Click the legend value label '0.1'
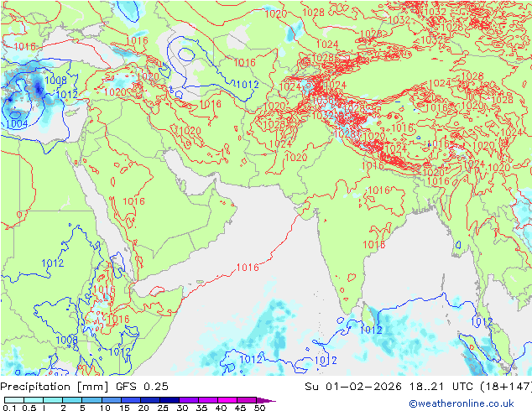 9,408
